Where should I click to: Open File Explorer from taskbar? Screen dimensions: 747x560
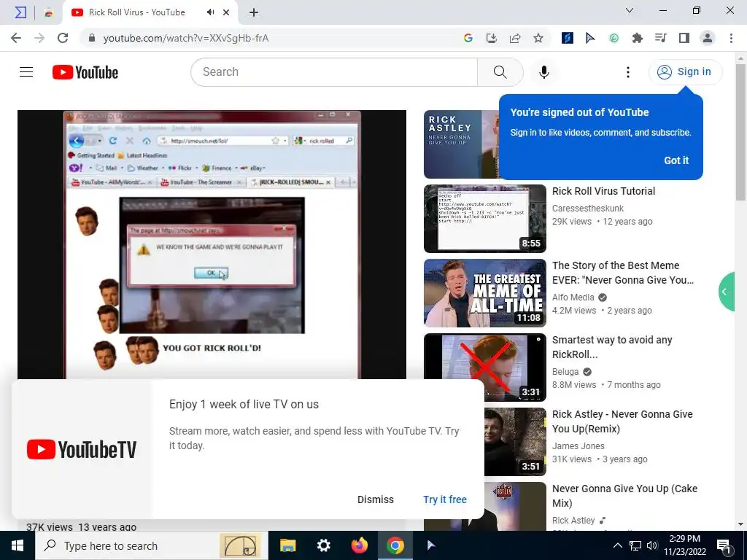pyautogui.click(x=287, y=545)
